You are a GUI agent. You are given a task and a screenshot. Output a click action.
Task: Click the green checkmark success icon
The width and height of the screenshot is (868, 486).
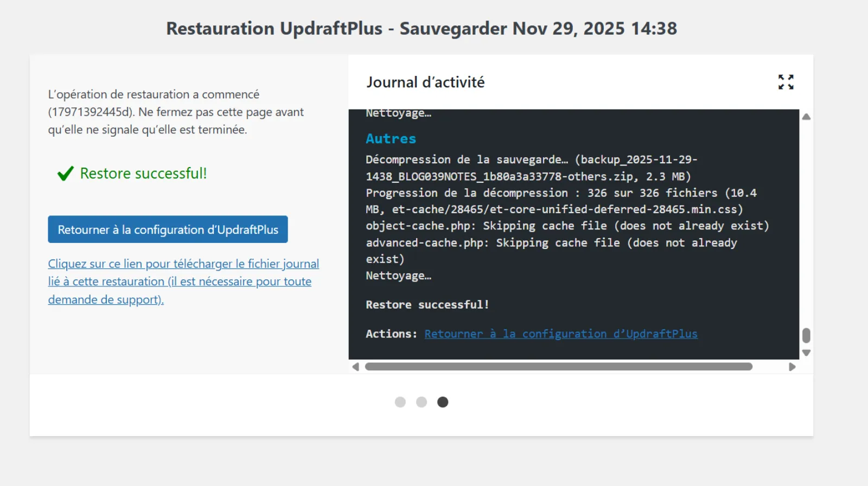[x=65, y=174]
